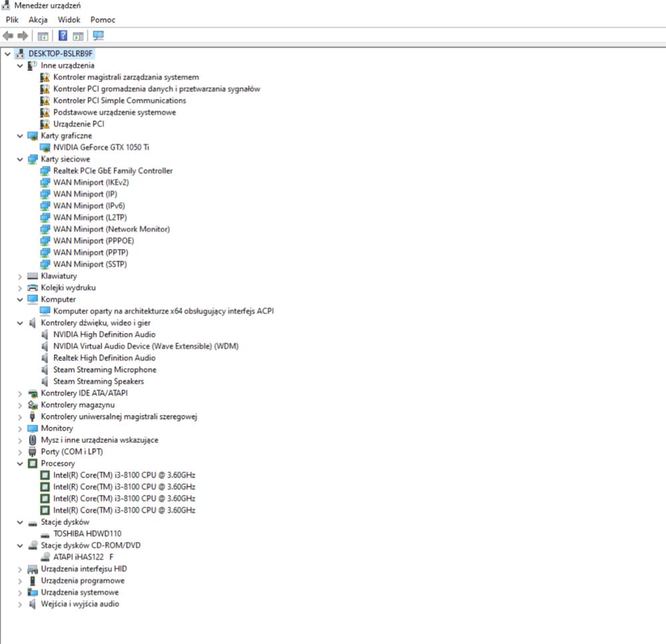Expand the Klawiatury category
The width and height of the screenshot is (666, 644).
20,276
